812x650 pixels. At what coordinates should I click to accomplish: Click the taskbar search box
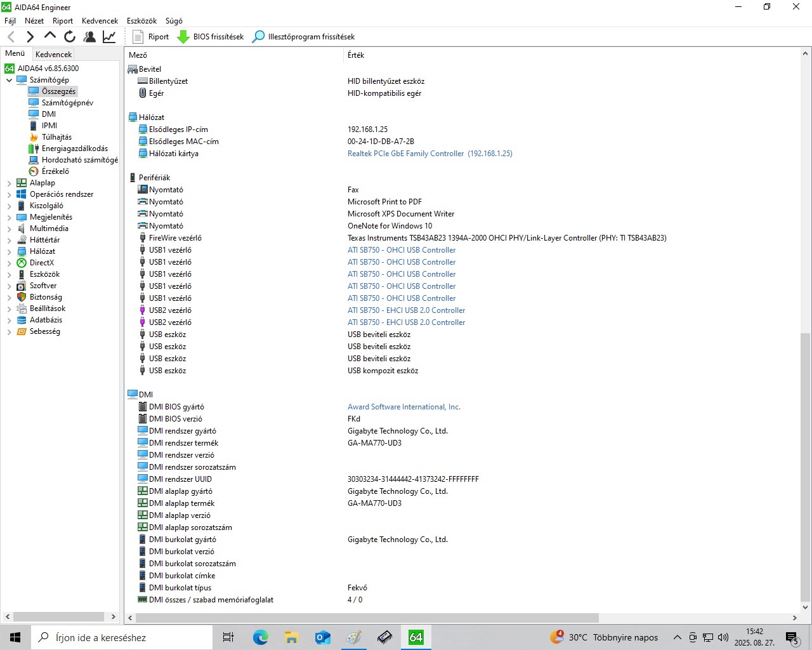pyautogui.click(x=122, y=637)
